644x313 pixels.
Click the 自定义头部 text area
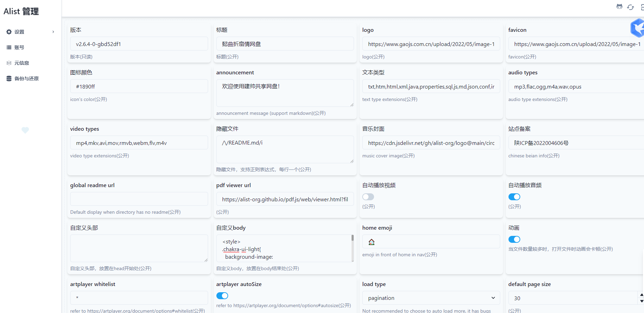(139, 248)
